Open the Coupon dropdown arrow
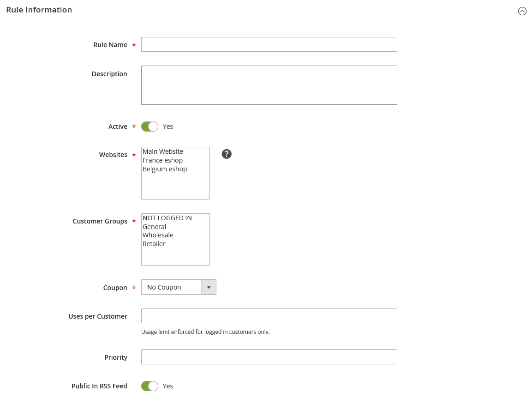The image size is (532, 399). pos(209,287)
